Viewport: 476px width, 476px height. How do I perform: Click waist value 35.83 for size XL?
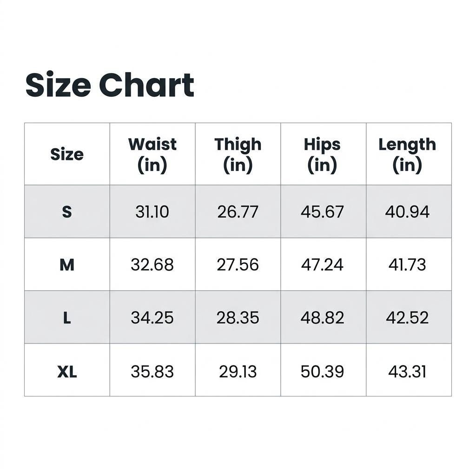pyautogui.click(x=152, y=371)
